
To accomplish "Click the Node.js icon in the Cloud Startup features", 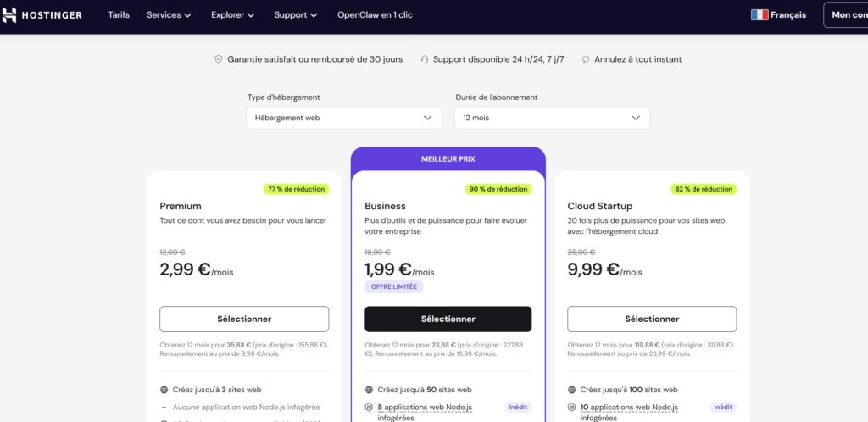I will [x=572, y=408].
